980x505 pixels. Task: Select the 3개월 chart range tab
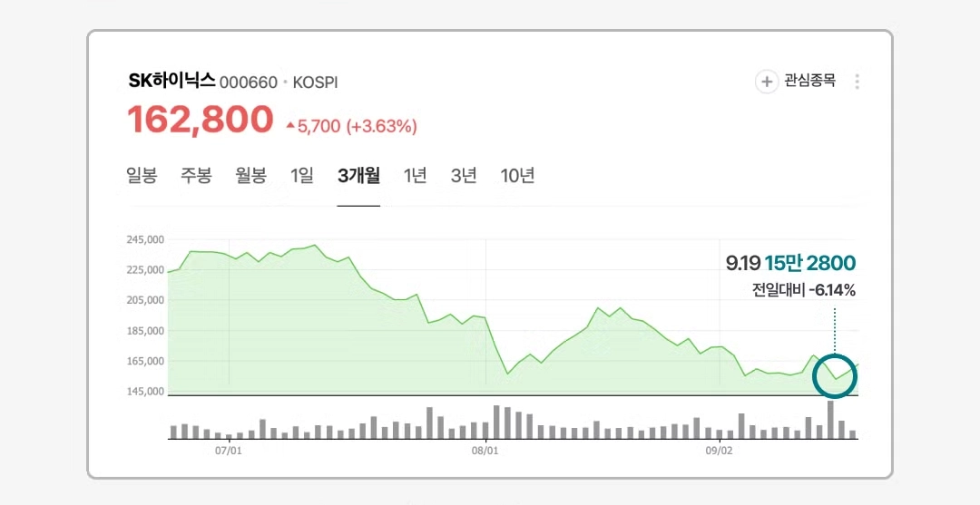point(358,176)
